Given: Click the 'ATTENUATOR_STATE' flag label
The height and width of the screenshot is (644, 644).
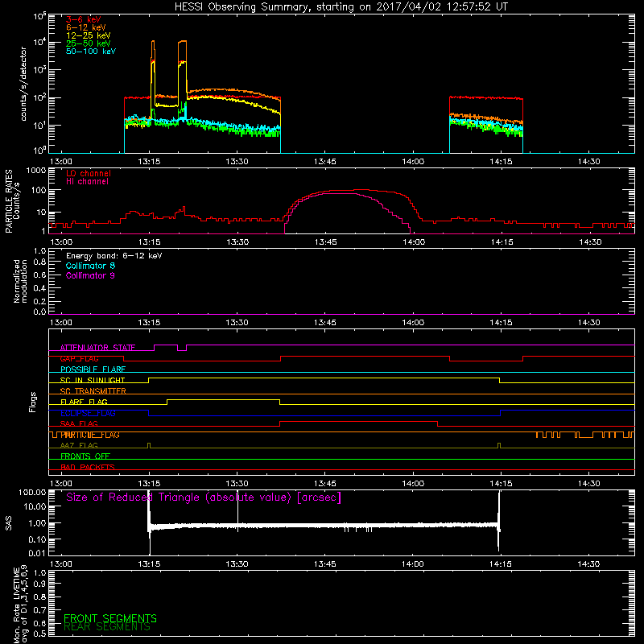Looking at the screenshot, I should (x=97, y=348).
